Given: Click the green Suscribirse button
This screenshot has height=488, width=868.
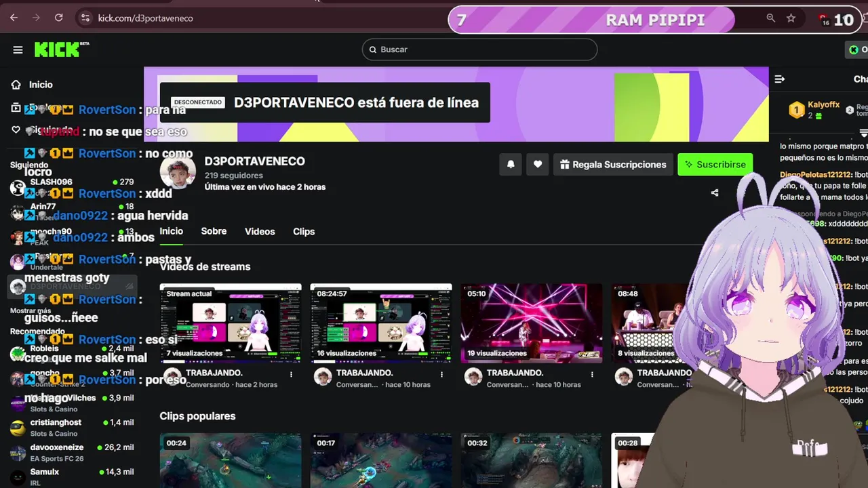Looking at the screenshot, I should tap(715, 164).
